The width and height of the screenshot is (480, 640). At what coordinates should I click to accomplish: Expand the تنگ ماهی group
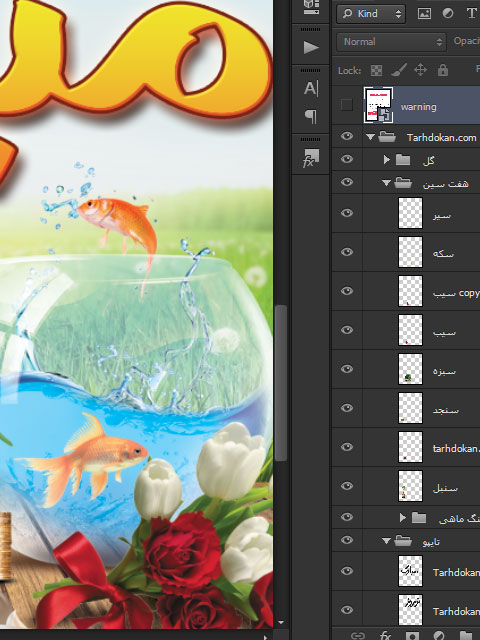(x=402, y=518)
